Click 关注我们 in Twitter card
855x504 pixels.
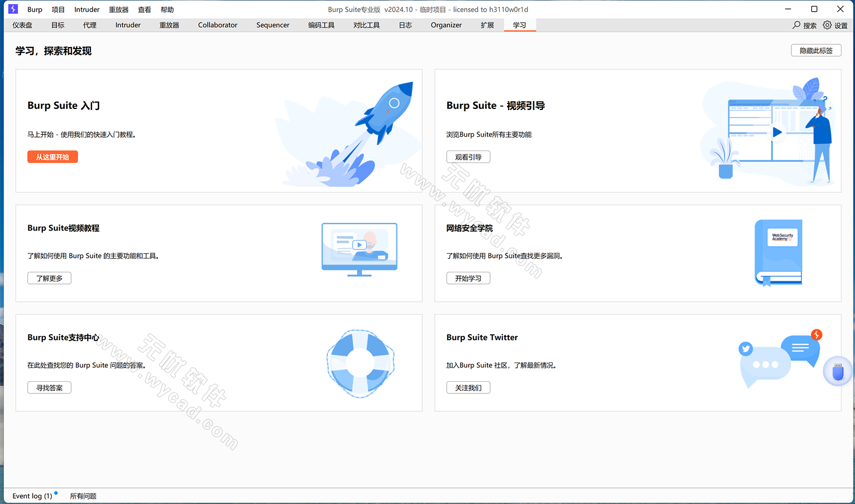[468, 387]
